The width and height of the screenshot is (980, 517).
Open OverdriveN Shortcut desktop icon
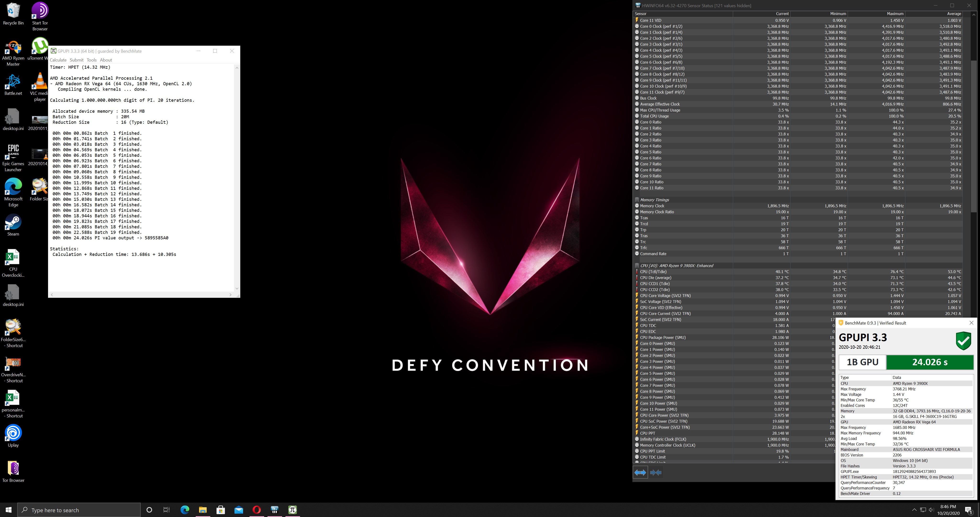coord(13,370)
